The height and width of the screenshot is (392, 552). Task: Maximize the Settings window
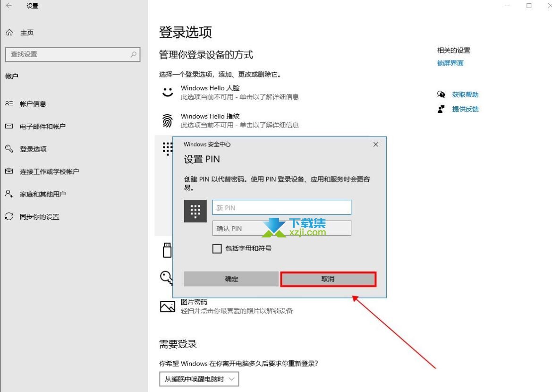pos(529,6)
